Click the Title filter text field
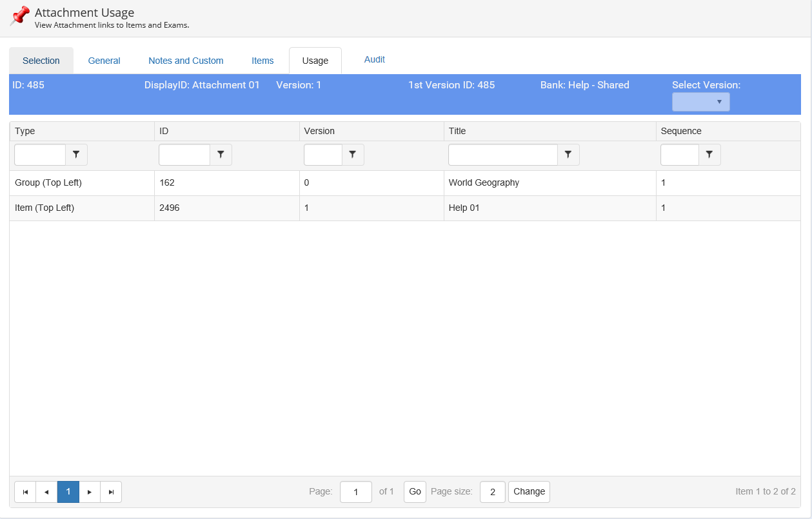 point(502,155)
